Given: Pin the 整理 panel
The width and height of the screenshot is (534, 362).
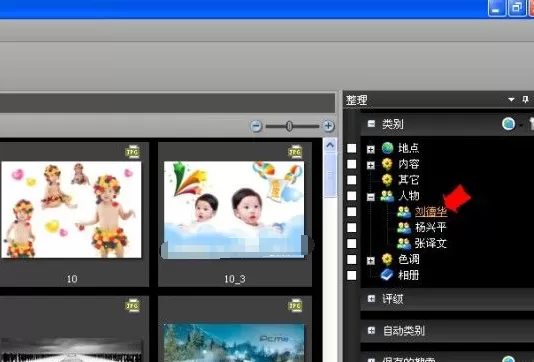Looking at the screenshot, I should pyautogui.click(x=525, y=99).
